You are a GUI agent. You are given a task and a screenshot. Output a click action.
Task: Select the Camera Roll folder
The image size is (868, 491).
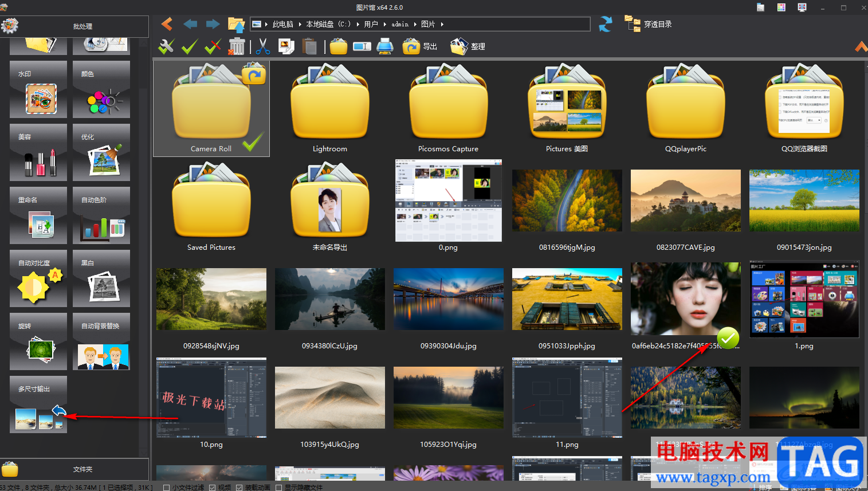pyautogui.click(x=211, y=109)
